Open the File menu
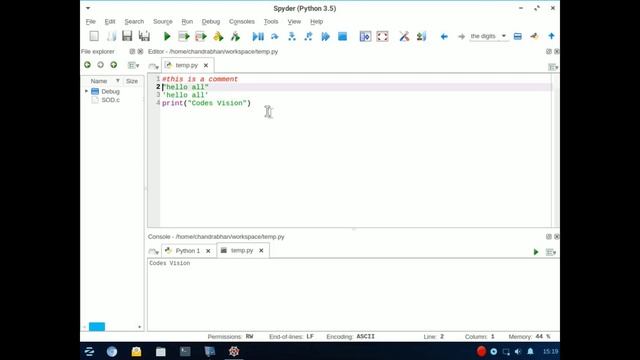 pos(91,22)
